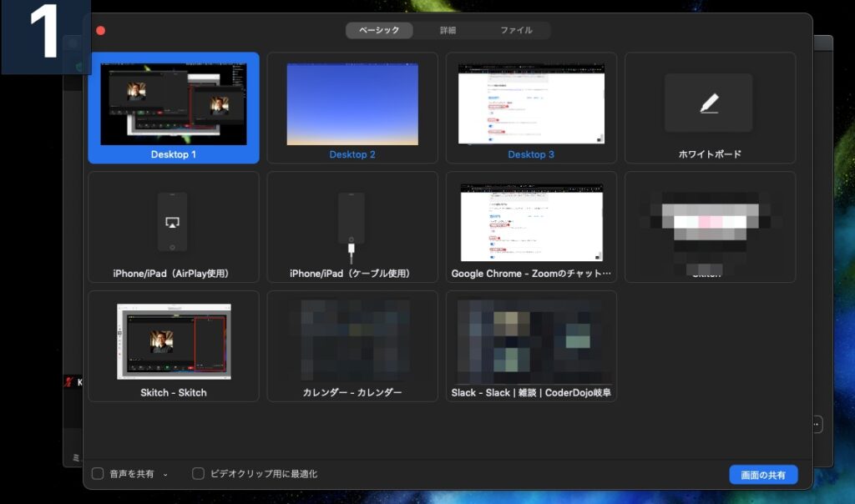The image size is (855, 504).
Task: Select the Desktop 2 screen thumbnail
Action: point(352,104)
